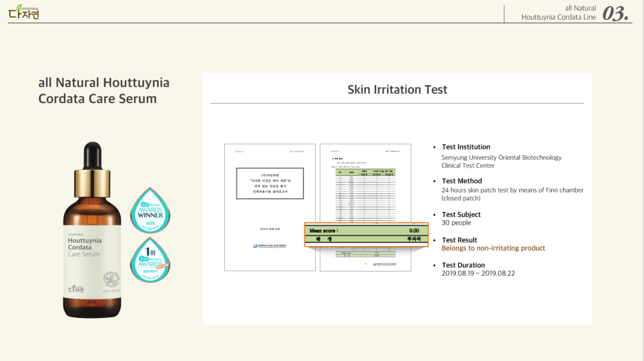The width and height of the screenshot is (644, 361).
Task: Click the black dropper cap on bottle
Action: point(91,156)
